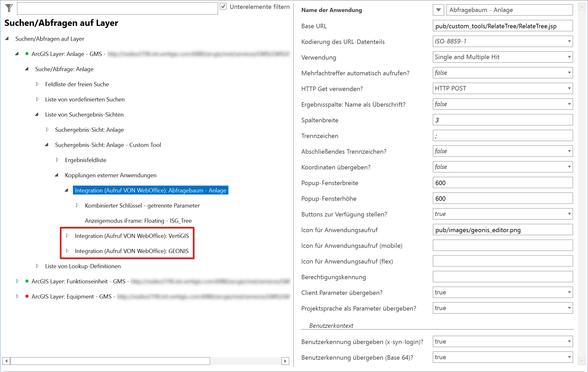The height and width of the screenshot is (372, 588).
Task: Click the search filter text box
Action: point(117,8)
